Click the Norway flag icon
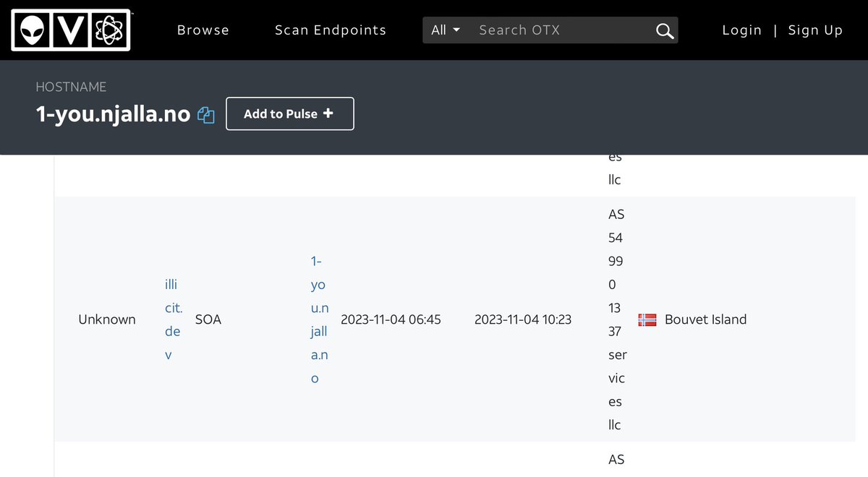Image resolution: width=868 pixels, height=477 pixels. tap(647, 319)
